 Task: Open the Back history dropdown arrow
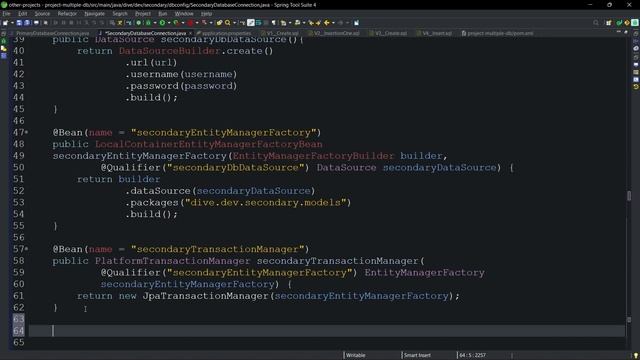click(333, 23)
